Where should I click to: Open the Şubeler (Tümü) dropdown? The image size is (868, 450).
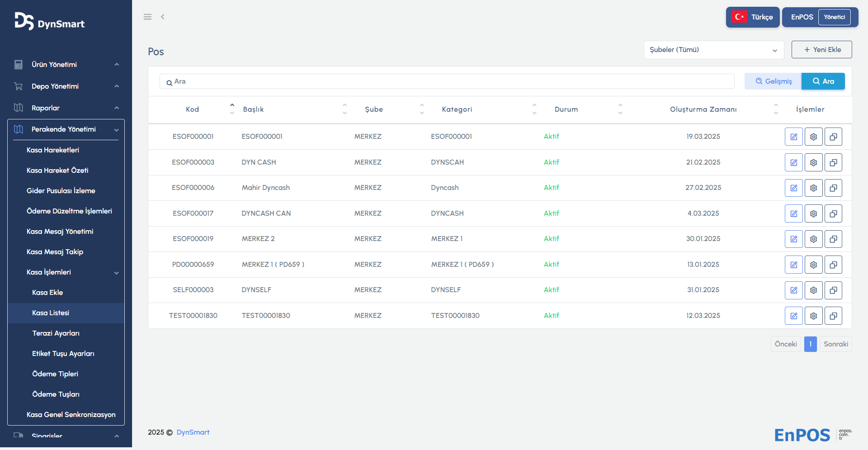(713, 50)
